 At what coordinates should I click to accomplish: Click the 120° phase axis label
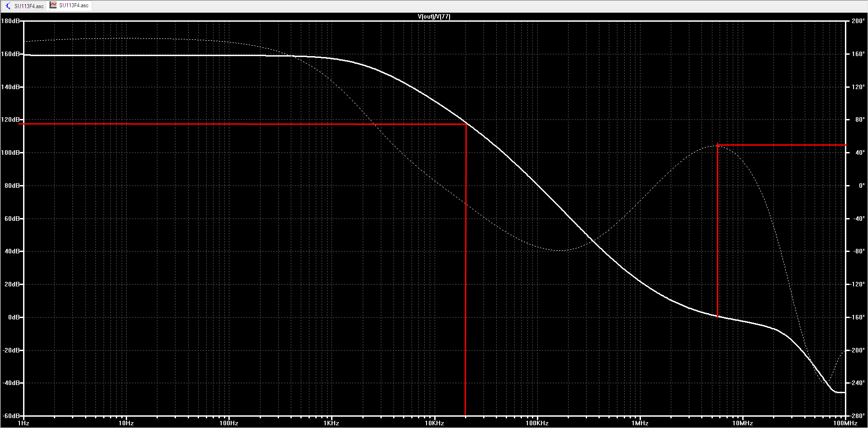[858, 87]
